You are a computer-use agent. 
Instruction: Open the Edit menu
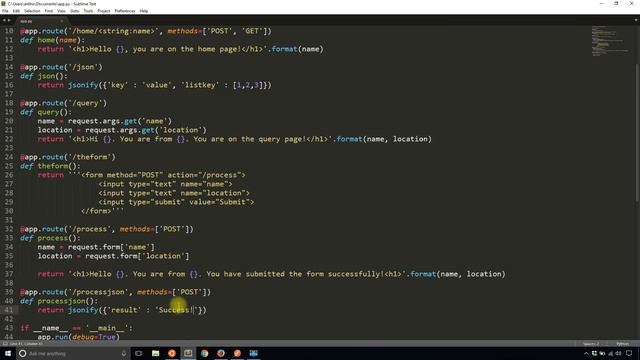point(16,11)
